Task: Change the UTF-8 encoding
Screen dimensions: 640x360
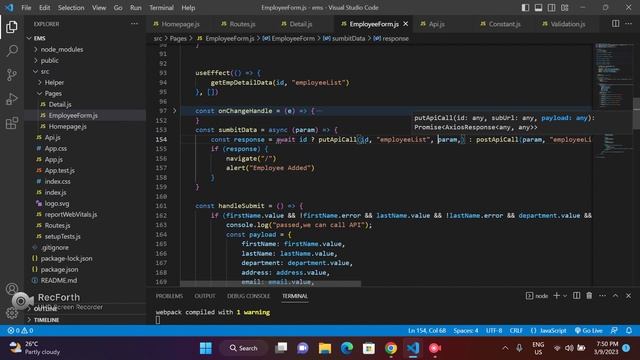Action: click(x=494, y=330)
